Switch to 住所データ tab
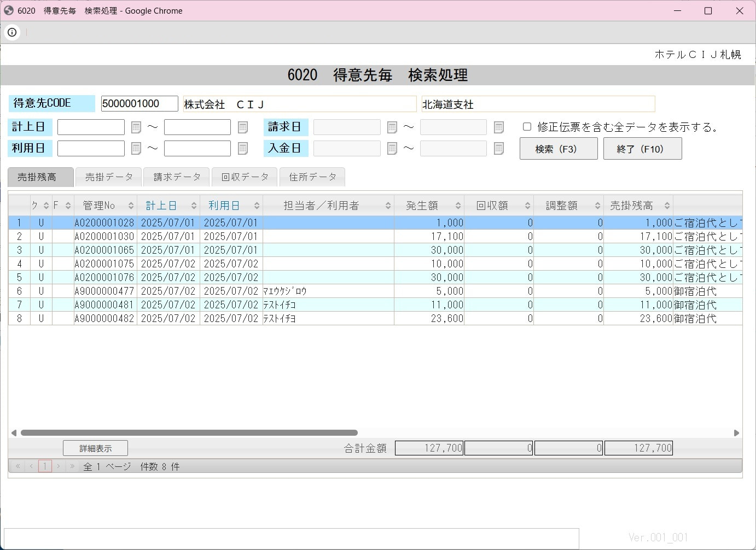 point(312,177)
